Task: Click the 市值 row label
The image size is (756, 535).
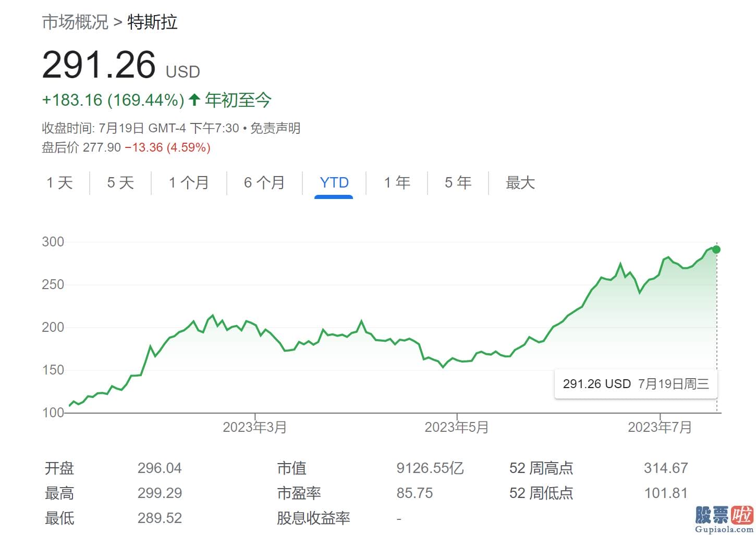Action: pos(291,468)
